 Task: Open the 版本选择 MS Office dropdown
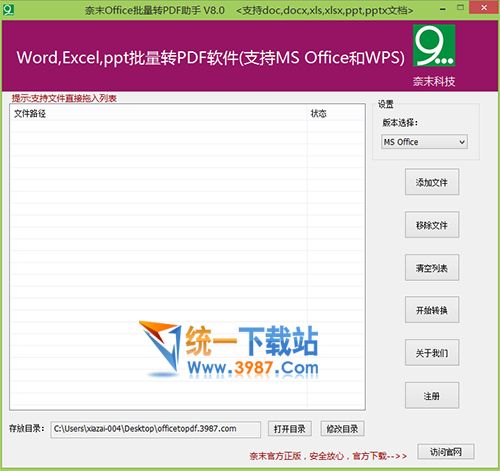coord(424,142)
